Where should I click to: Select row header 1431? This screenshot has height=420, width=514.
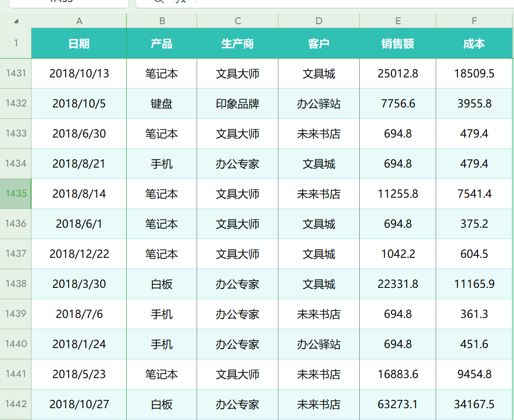[16, 73]
